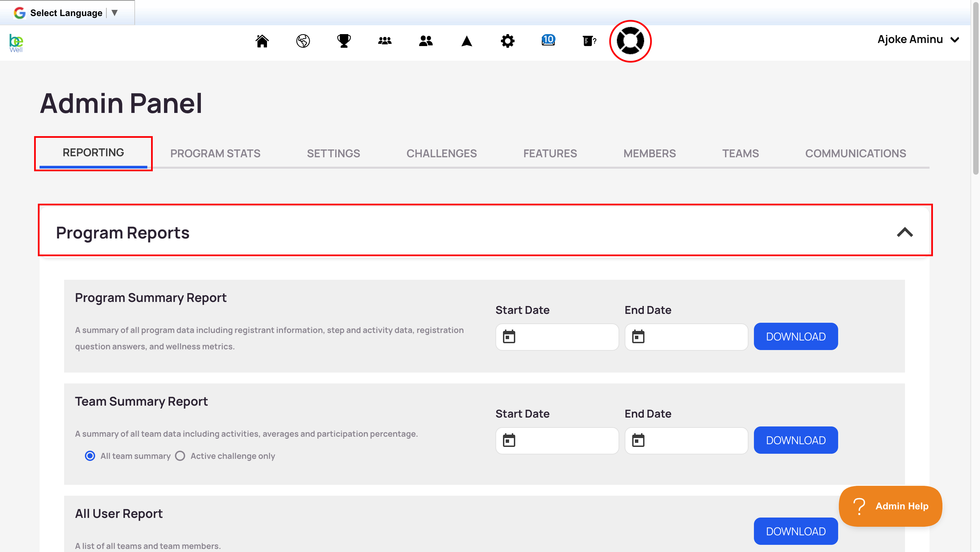Click the Program Summary End Date field
The width and height of the screenshot is (980, 552).
tap(686, 337)
